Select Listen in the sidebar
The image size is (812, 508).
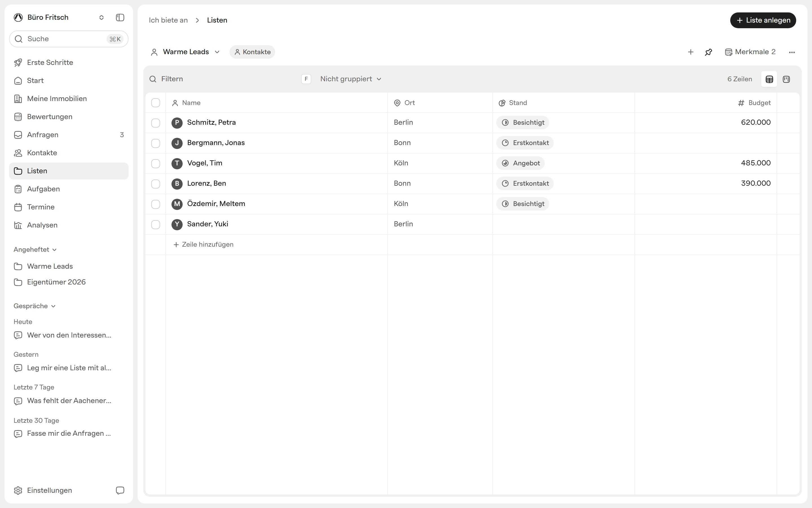coord(69,171)
